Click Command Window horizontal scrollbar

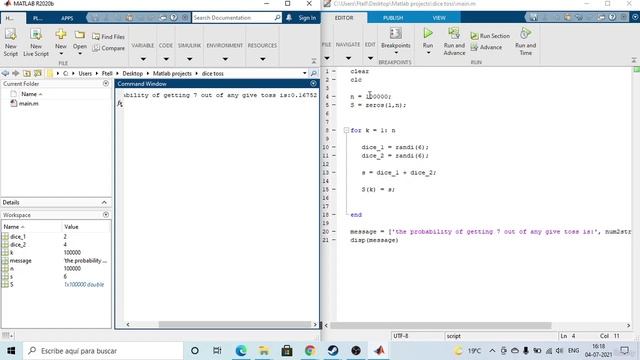[235, 324]
